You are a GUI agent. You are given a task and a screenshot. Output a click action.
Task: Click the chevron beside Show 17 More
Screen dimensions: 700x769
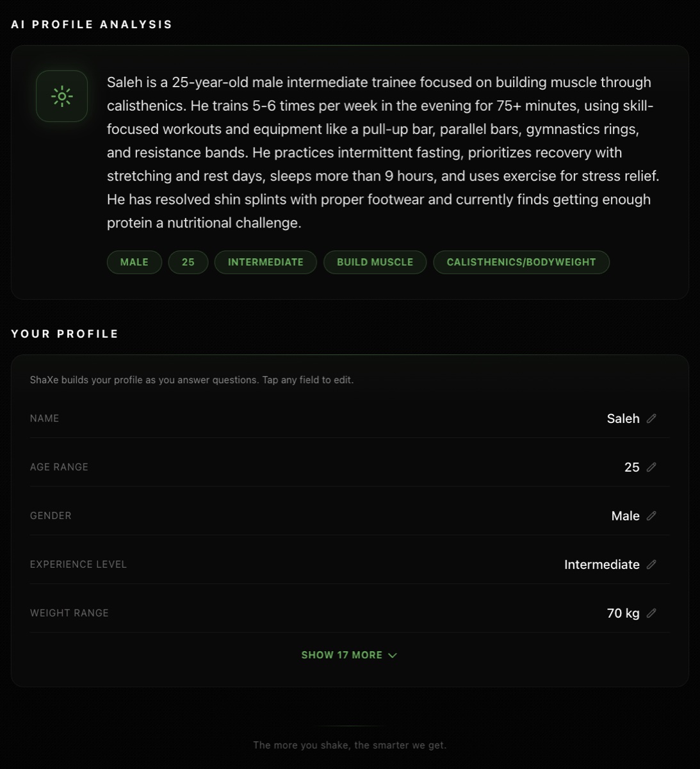tap(393, 655)
